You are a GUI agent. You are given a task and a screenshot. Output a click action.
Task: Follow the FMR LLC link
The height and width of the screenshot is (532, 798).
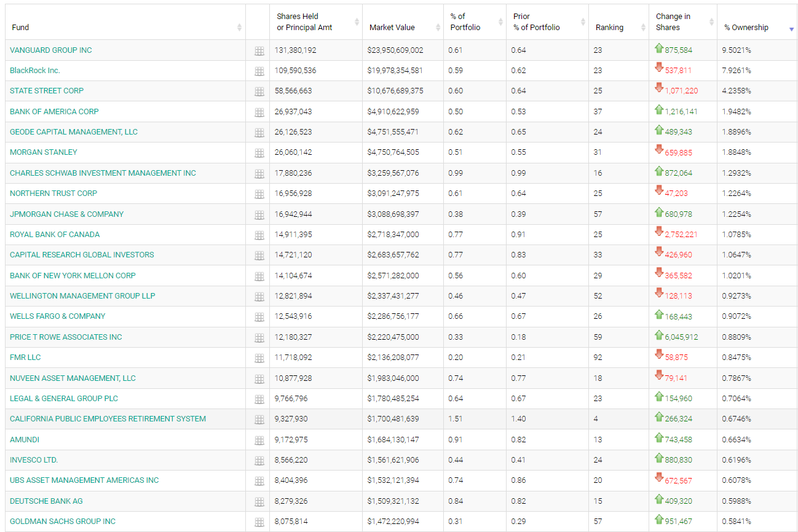(x=25, y=358)
